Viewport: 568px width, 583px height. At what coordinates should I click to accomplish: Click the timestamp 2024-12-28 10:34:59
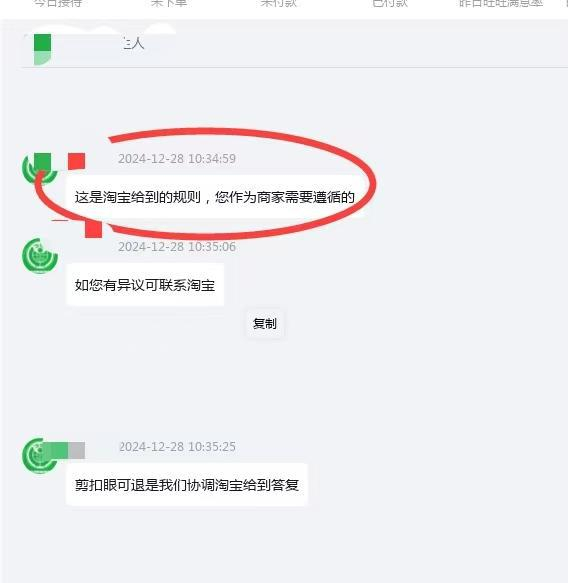pos(177,159)
